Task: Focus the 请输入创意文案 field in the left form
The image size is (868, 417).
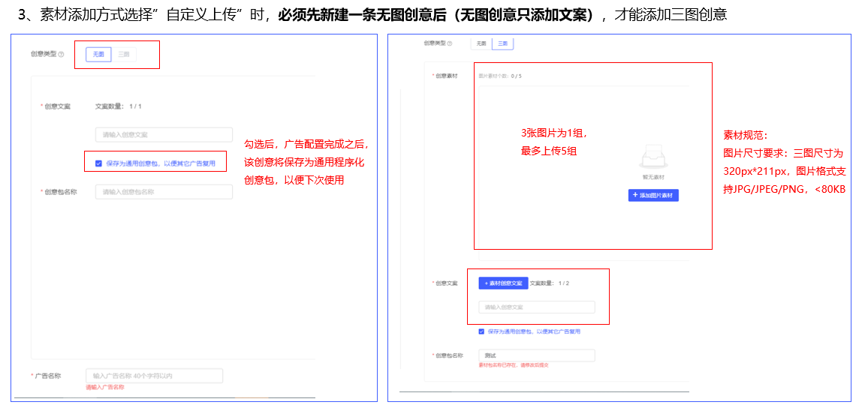Action: tap(163, 135)
